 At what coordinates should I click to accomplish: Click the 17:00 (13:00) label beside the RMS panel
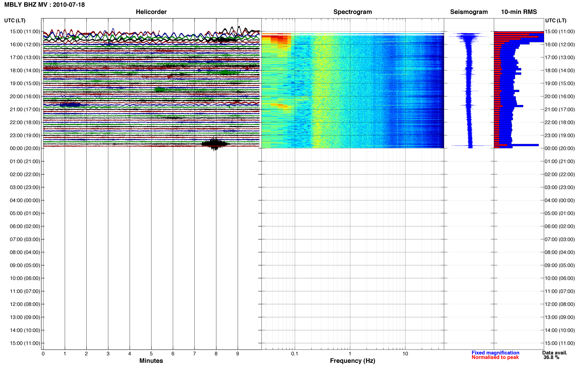coord(560,57)
